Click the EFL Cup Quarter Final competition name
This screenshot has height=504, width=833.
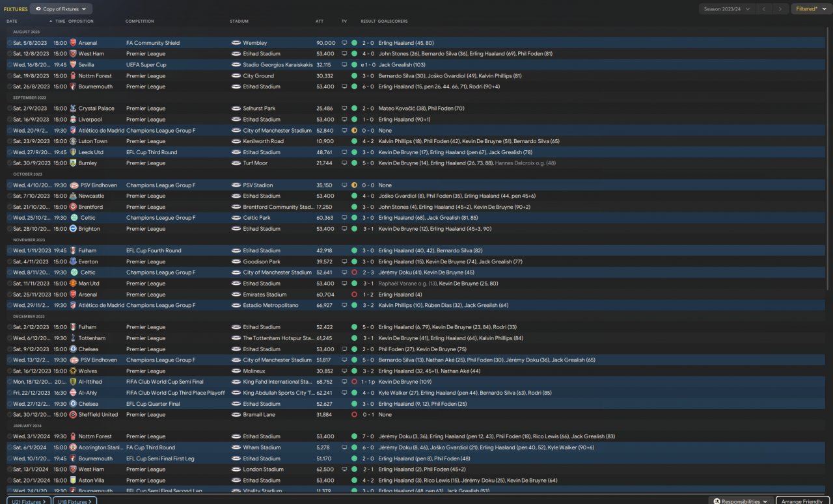click(152, 404)
